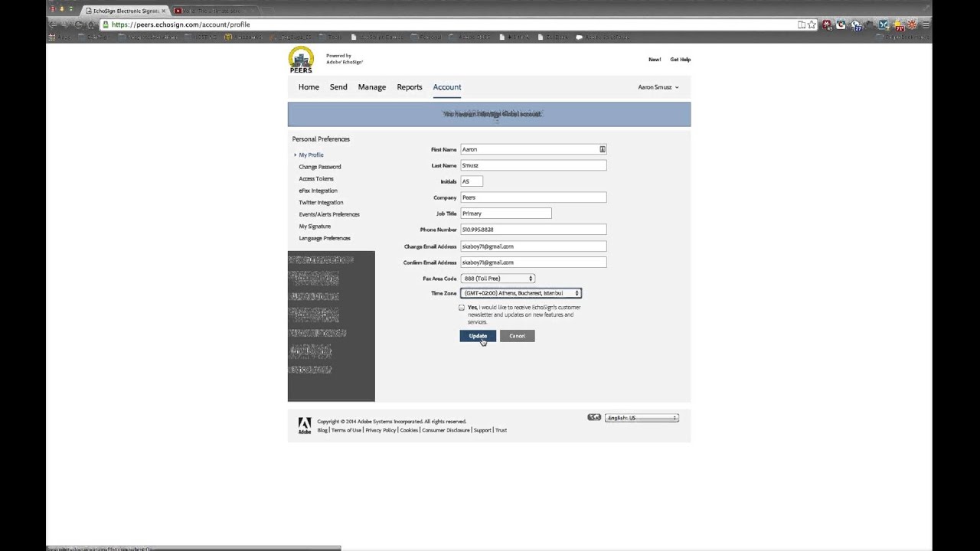Viewport: 980px width, 551px height.
Task: Click the red LastPass extension icon
Action: [827, 24]
